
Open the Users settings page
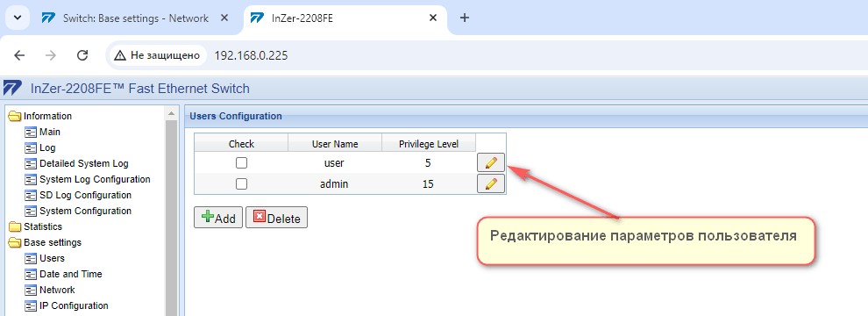coord(52,258)
